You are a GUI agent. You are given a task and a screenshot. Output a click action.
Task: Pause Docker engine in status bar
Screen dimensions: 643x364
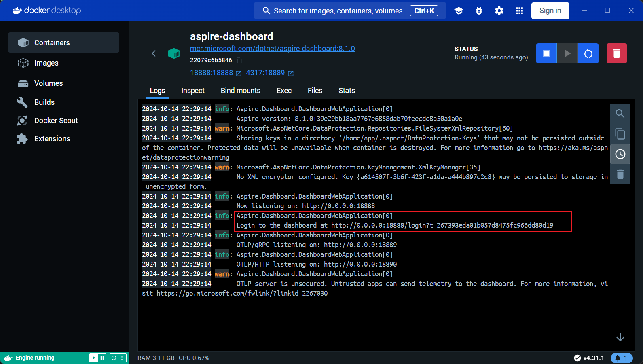coord(102,358)
